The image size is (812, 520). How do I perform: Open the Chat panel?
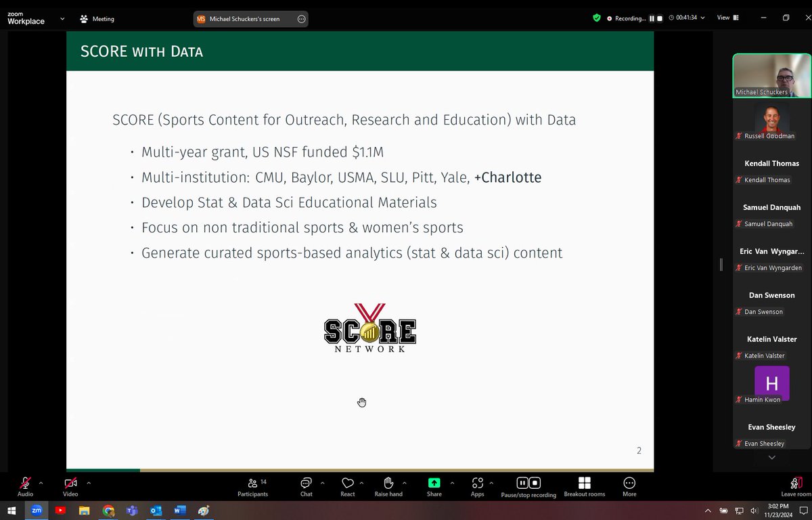tap(306, 486)
